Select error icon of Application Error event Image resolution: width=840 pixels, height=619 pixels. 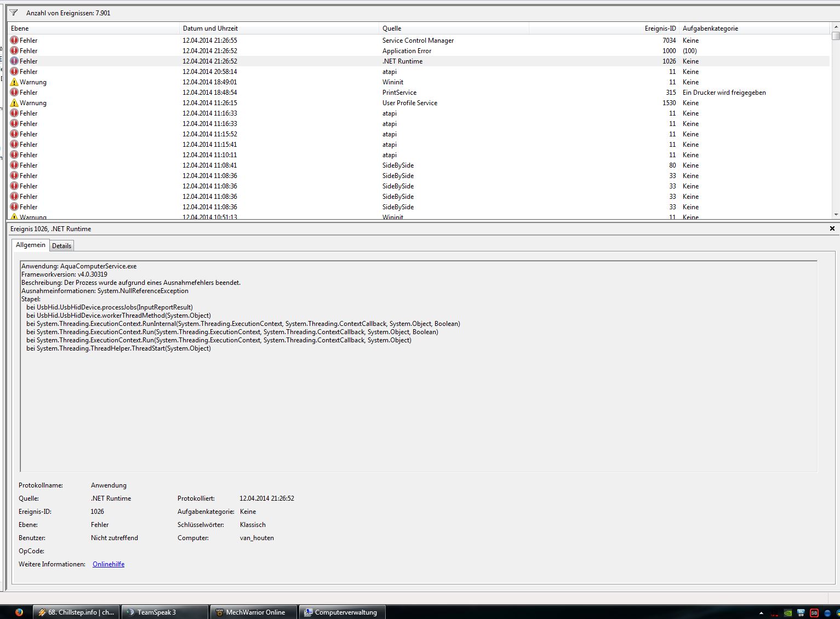tap(14, 51)
